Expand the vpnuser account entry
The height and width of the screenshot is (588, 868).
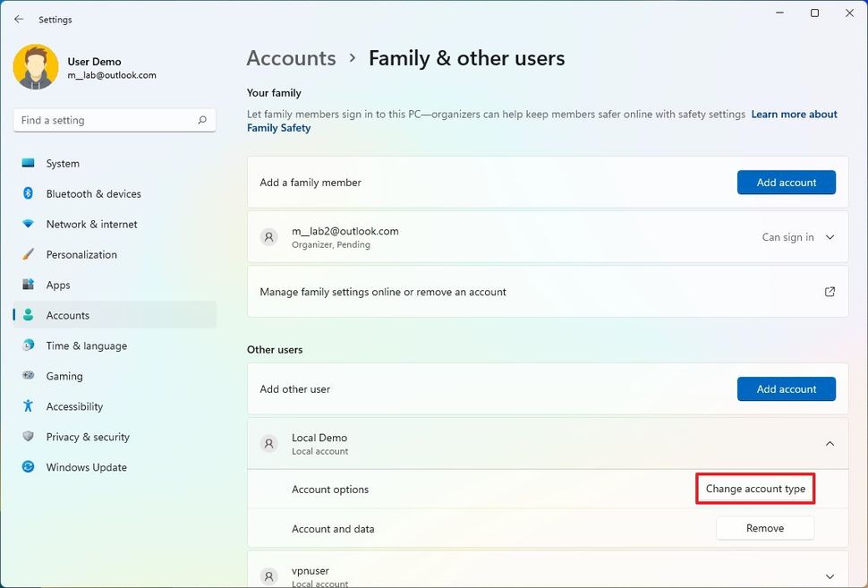[x=830, y=576]
